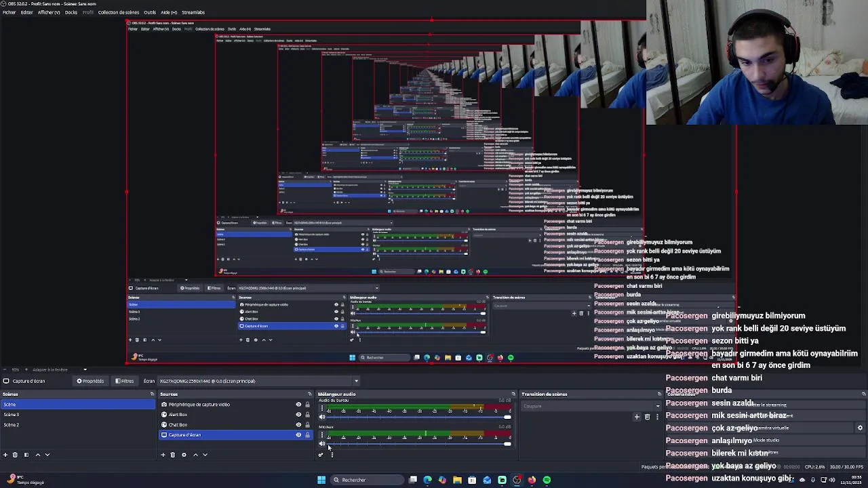Open Mic/Aux options three dots
The image size is (868, 488).
pos(322,434)
